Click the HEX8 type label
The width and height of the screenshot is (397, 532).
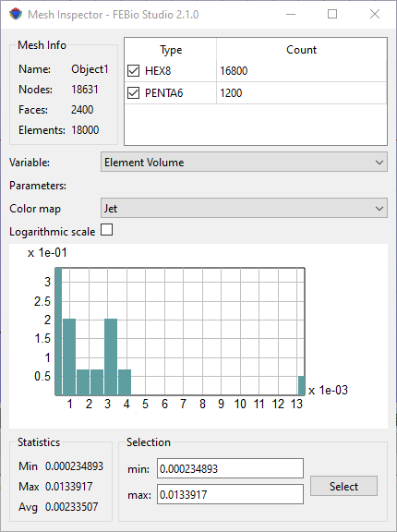(x=158, y=71)
